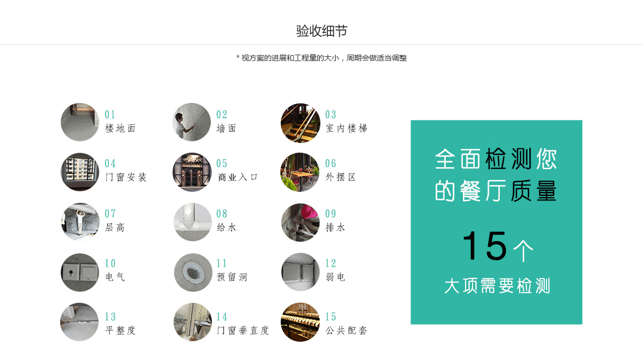Click the 15 公共配套 text label

tap(347, 324)
